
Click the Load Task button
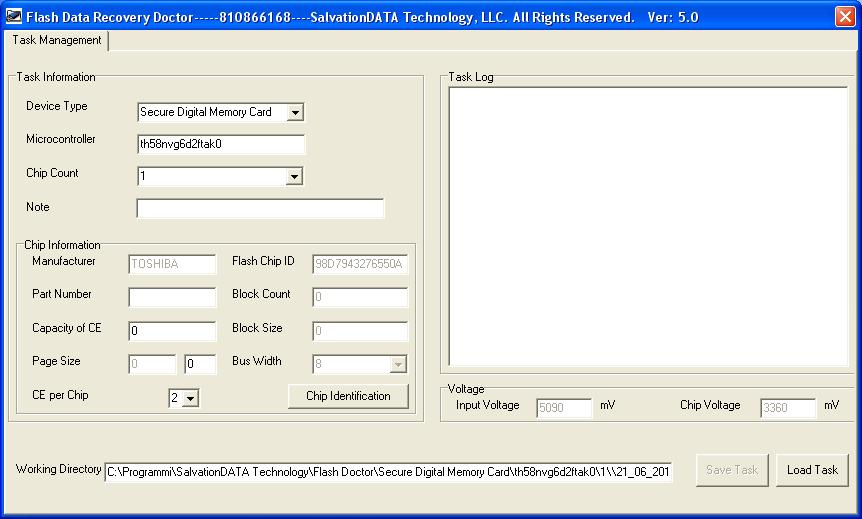pos(812,470)
